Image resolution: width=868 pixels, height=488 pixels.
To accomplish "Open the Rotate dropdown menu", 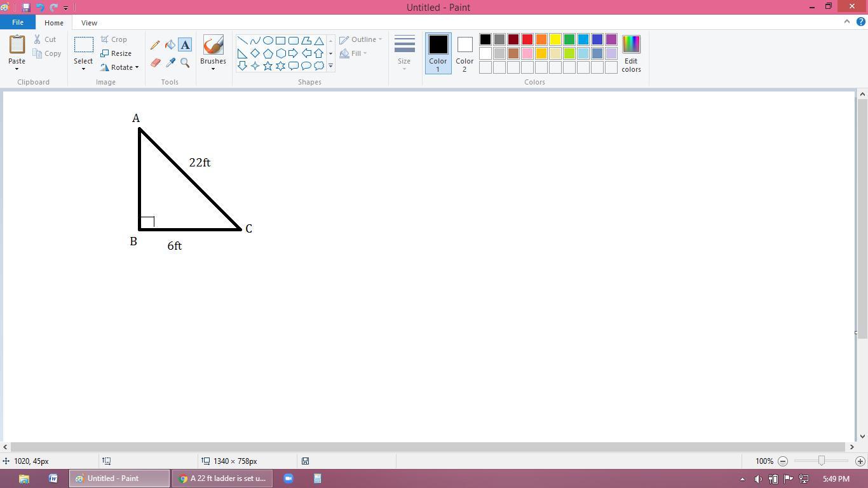I will 119,67.
